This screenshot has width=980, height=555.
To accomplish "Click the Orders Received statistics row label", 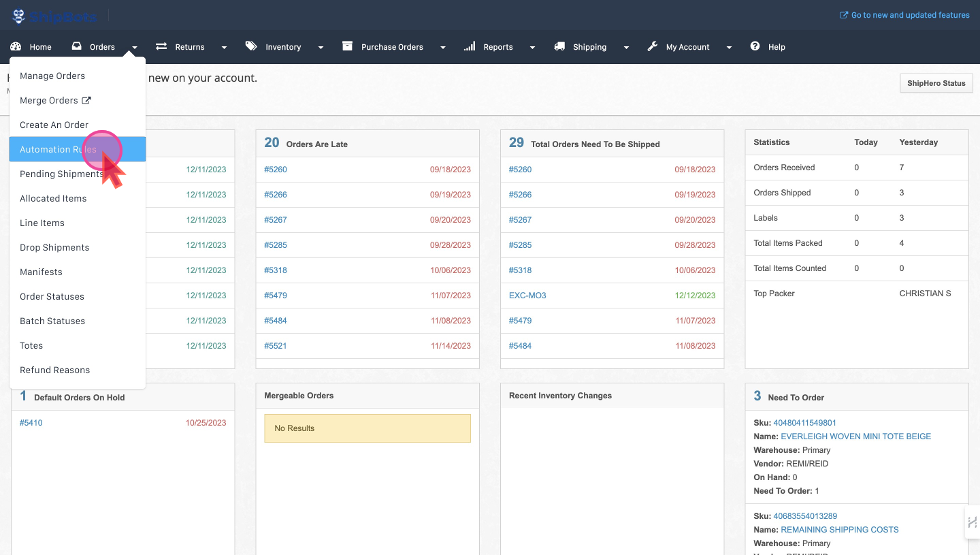I will (x=784, y=168).
